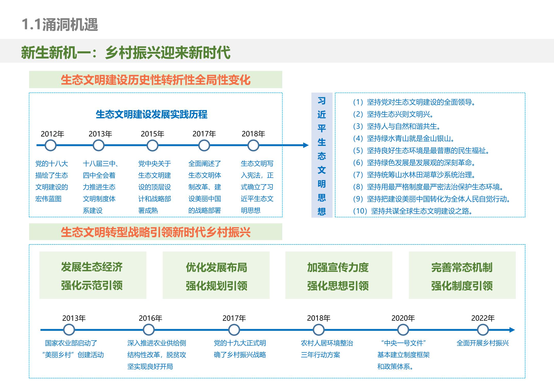Click the text 全面阐述了生态文明体制改革
Screen dimensions: 554x392
(205, 187)
